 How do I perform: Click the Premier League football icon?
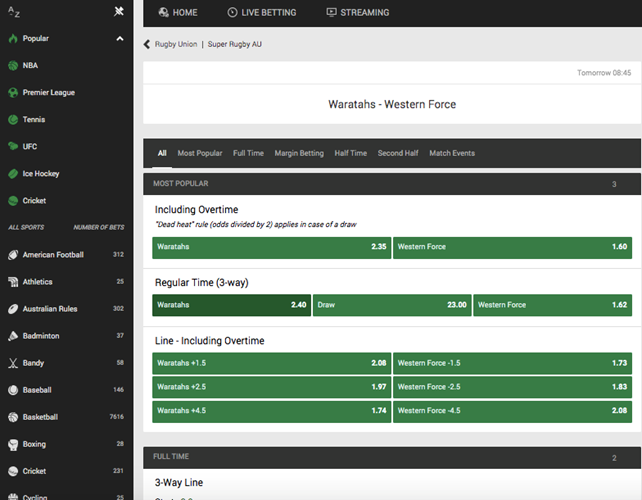(x=13, y=93)
